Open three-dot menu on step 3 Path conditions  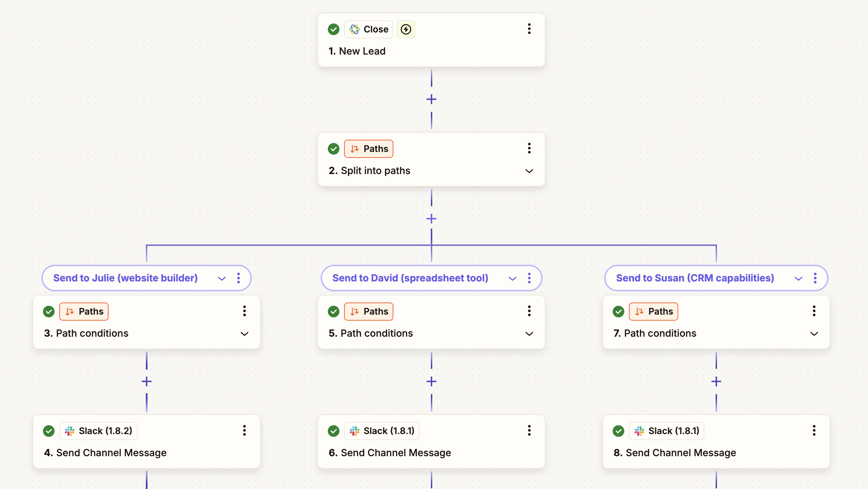244,311
